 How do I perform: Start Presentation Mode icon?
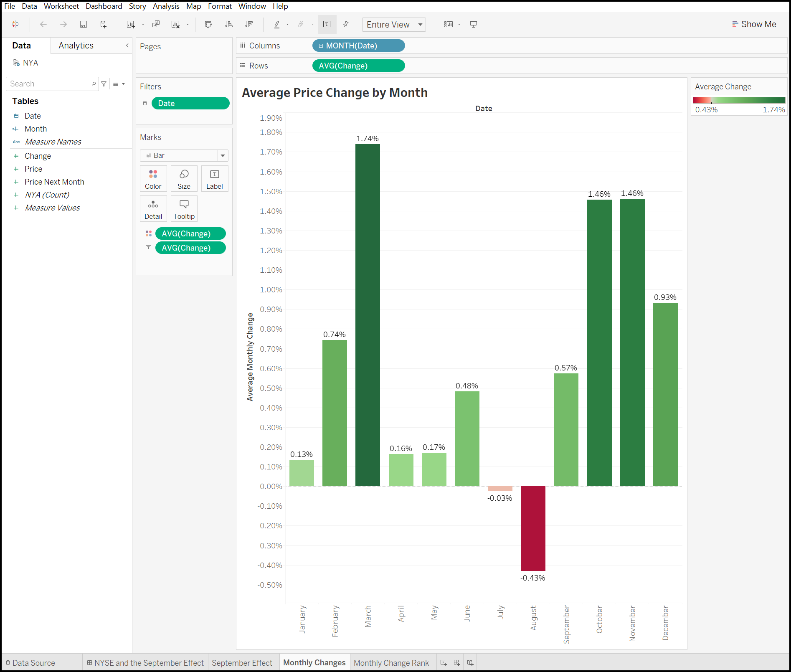[474, 24]
